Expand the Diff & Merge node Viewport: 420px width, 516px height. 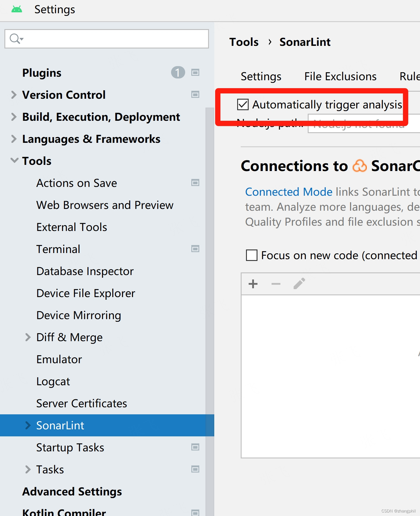28,337
